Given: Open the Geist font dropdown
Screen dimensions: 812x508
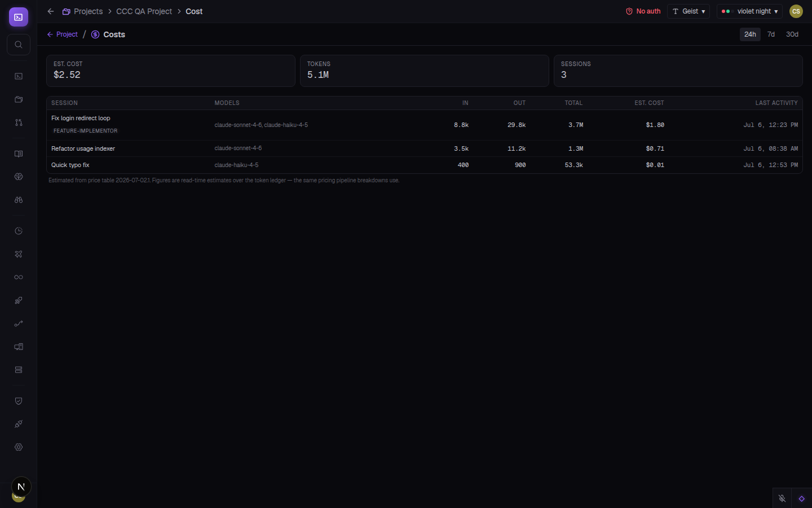Looking at the screenshot, I should point(689,11).
